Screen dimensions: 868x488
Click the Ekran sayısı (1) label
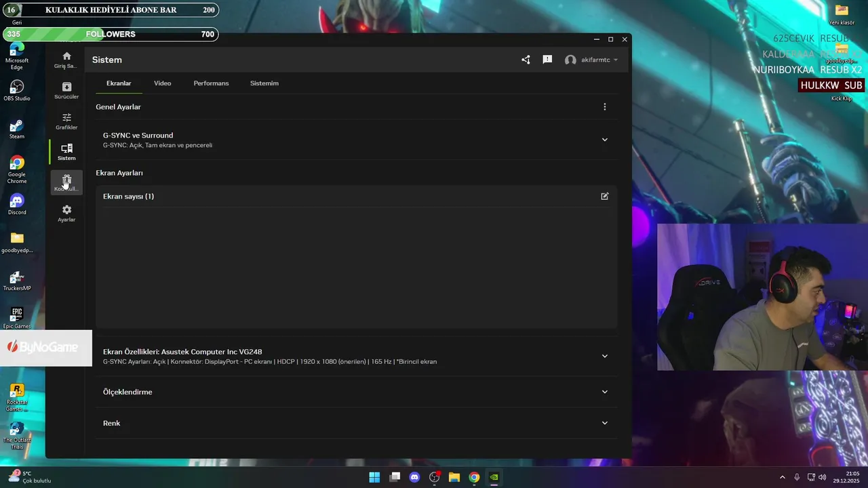128,197
